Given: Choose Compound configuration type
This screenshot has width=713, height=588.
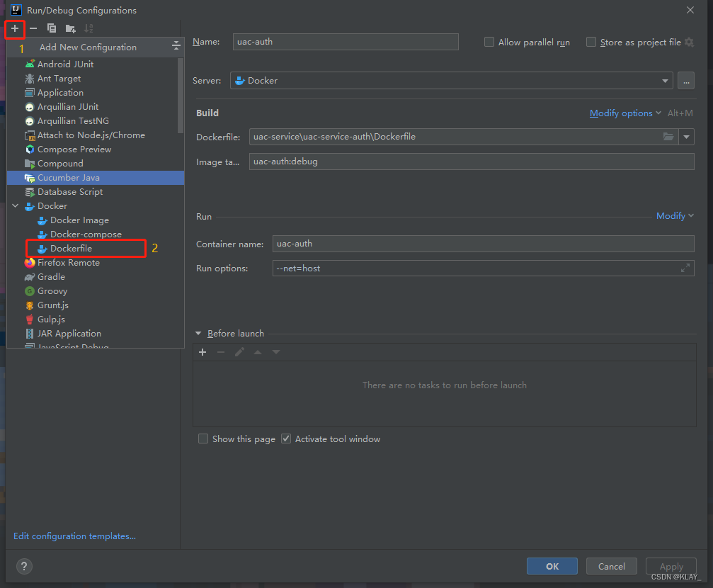Looking at the screenshot, I should [x=96, y=164].
